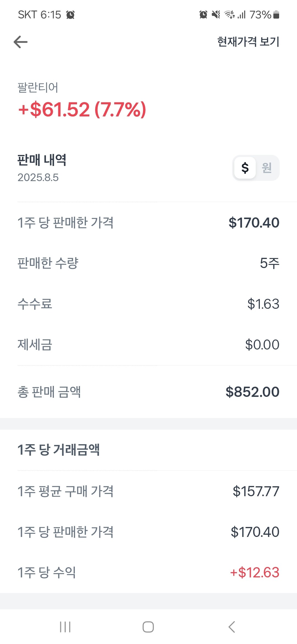The height and width of the screenshot is (644, 297).
Task: Tap the battery icon in status bar
Action: coord(276,15)
